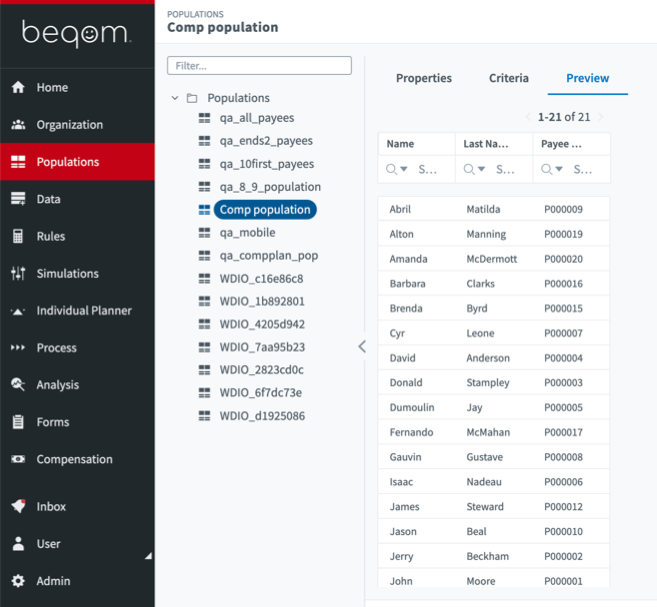Open the Organization people icon
The width and height of the screenshot is (657, 607).
coord(18,125)
